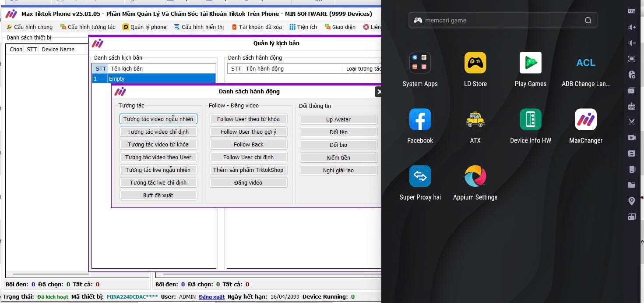644x303 pixels.
Task: Click expiry date 16/04/2099 in status bar
Action: coord(285,297)
